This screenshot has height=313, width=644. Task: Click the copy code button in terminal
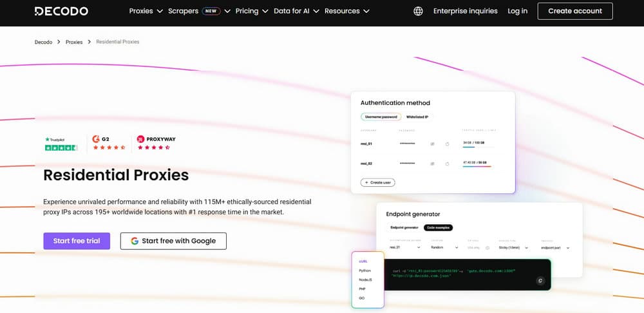540,281
